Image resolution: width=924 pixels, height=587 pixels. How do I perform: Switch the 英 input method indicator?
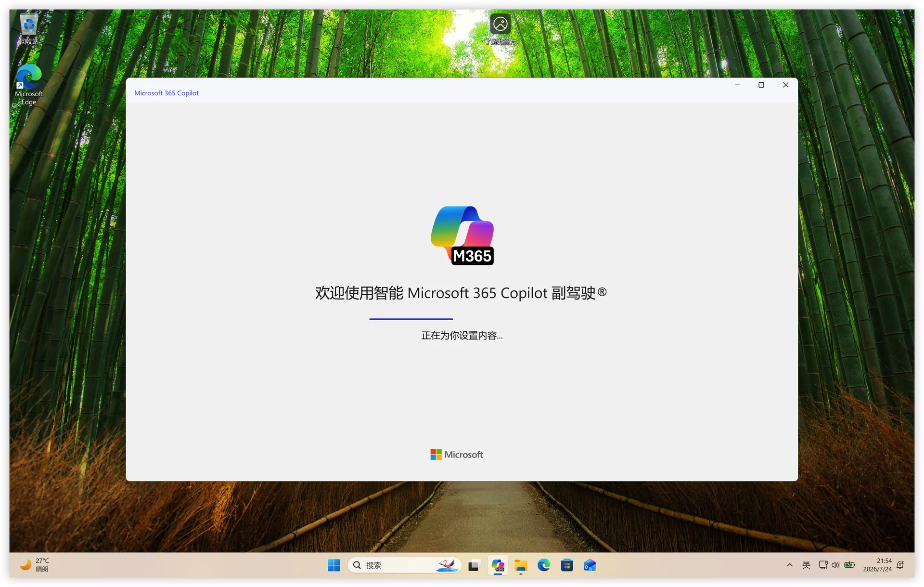coord(807,565)
